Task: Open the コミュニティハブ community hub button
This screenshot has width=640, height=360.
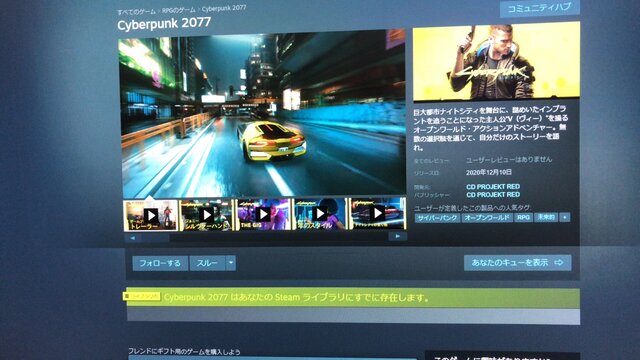Action: [539, 8]
